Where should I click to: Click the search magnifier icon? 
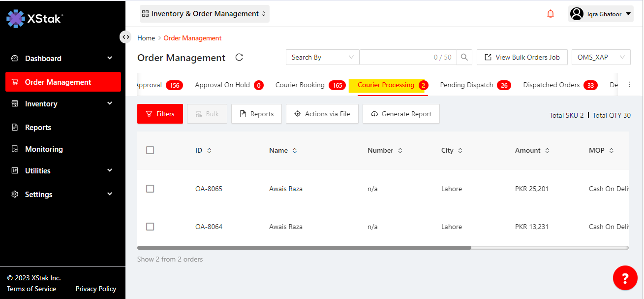[x=464, y=57]
